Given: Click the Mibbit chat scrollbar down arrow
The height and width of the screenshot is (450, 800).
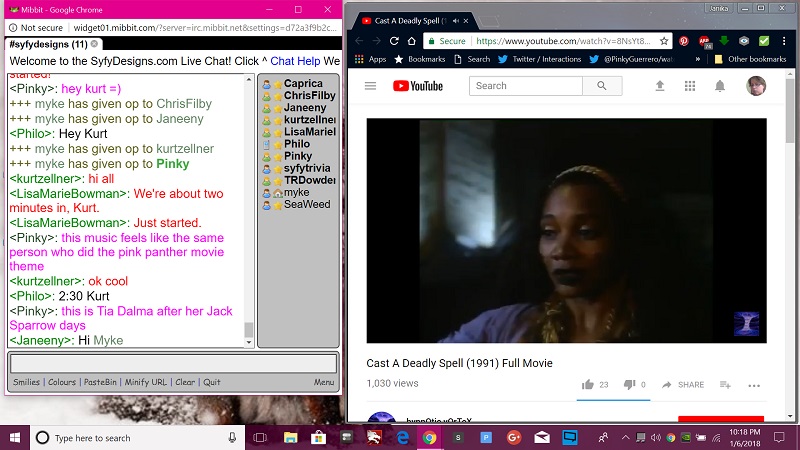Looking at the screenshot, I should 249,343.
